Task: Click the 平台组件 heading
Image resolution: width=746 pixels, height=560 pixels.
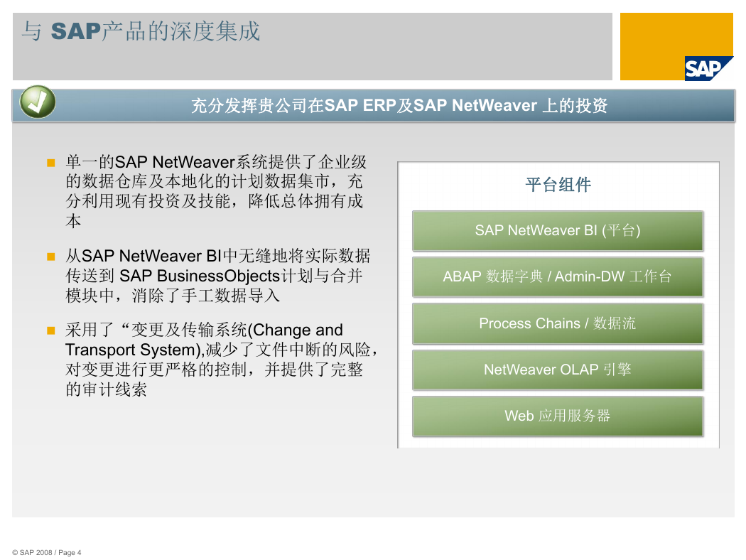Action: tap(558, 185)
